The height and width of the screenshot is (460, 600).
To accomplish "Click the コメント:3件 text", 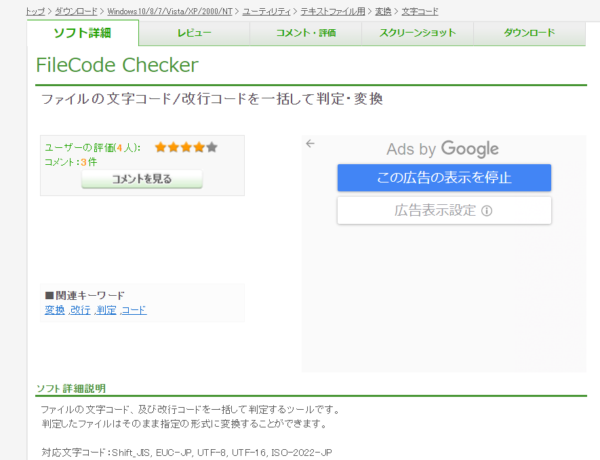I will (x=71, y=162).
